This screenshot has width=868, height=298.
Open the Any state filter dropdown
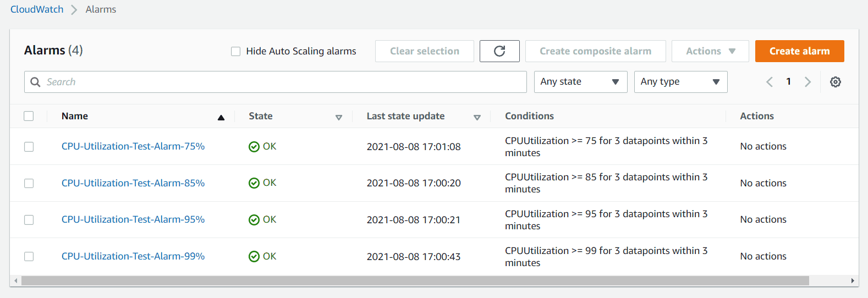(580, 82)
